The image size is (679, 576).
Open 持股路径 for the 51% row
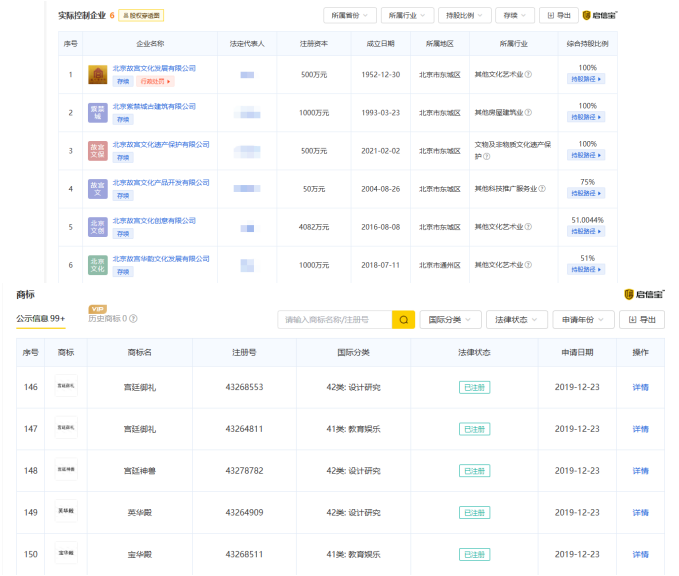586,269
